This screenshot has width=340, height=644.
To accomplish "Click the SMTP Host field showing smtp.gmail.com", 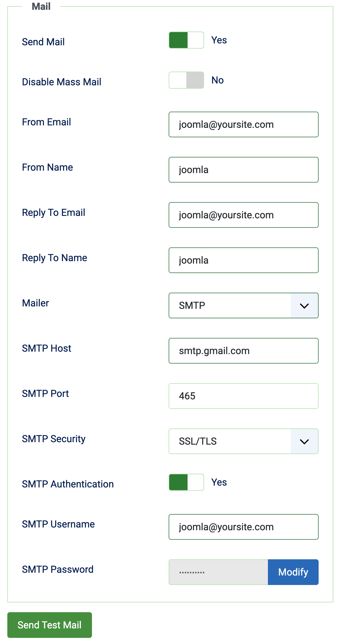I will pos(243,351).
